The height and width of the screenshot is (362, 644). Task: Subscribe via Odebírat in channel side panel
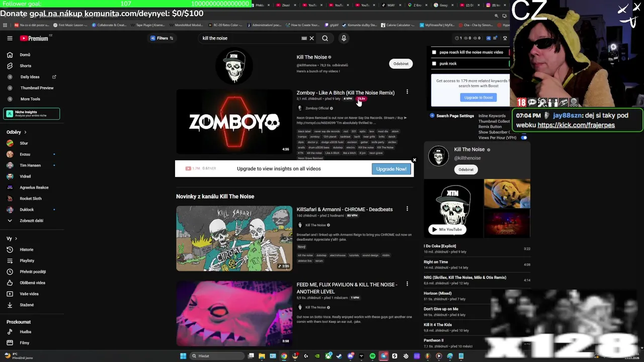(466, 169)
